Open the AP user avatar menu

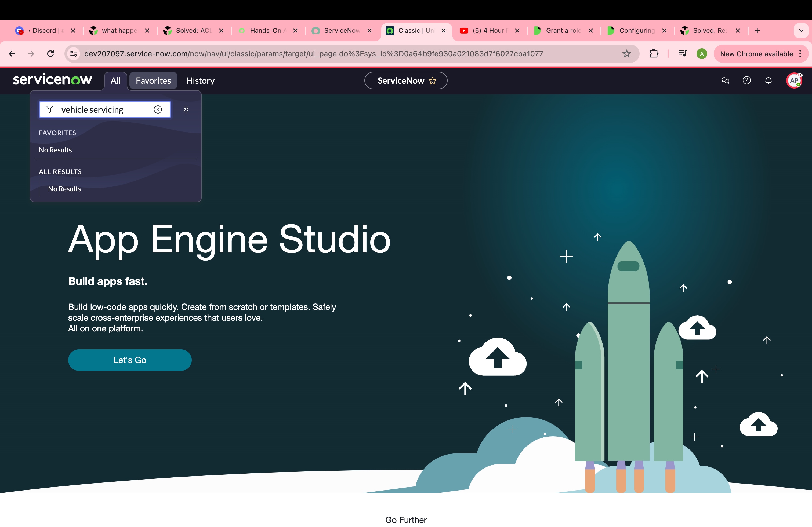[x=794, y=80]
